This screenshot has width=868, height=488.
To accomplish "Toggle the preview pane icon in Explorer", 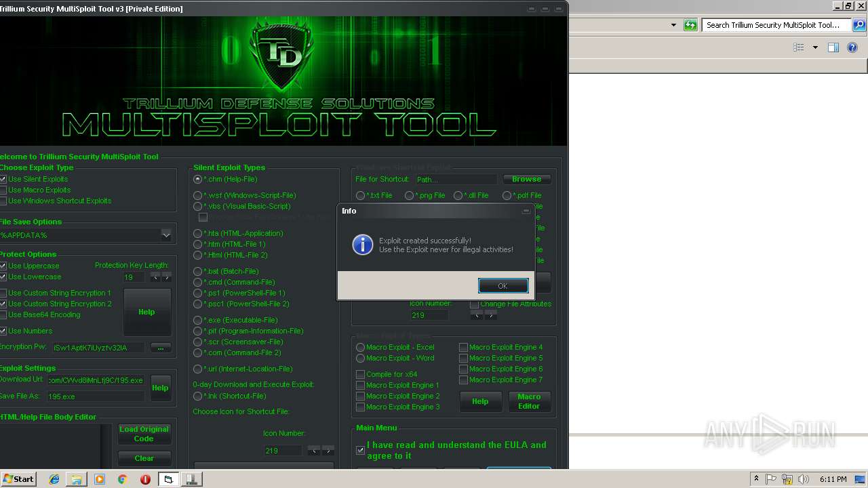I will tap(833, 47).
